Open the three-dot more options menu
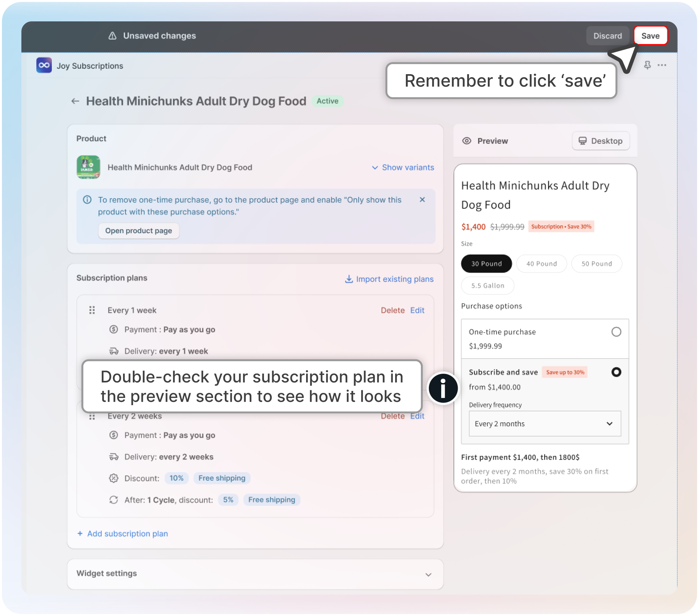The height and width of the screenshot is (616, 699). [x=662, y=65]
